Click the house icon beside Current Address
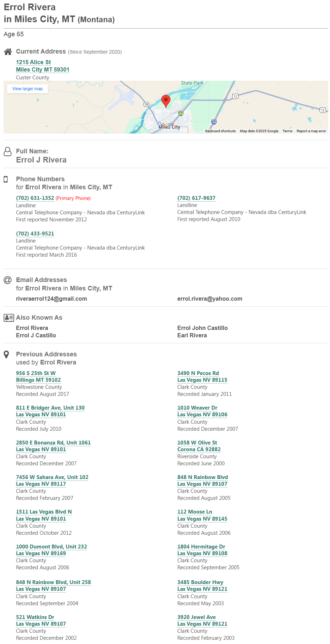Screen dimensions: 330x644 tap(8, 52)
